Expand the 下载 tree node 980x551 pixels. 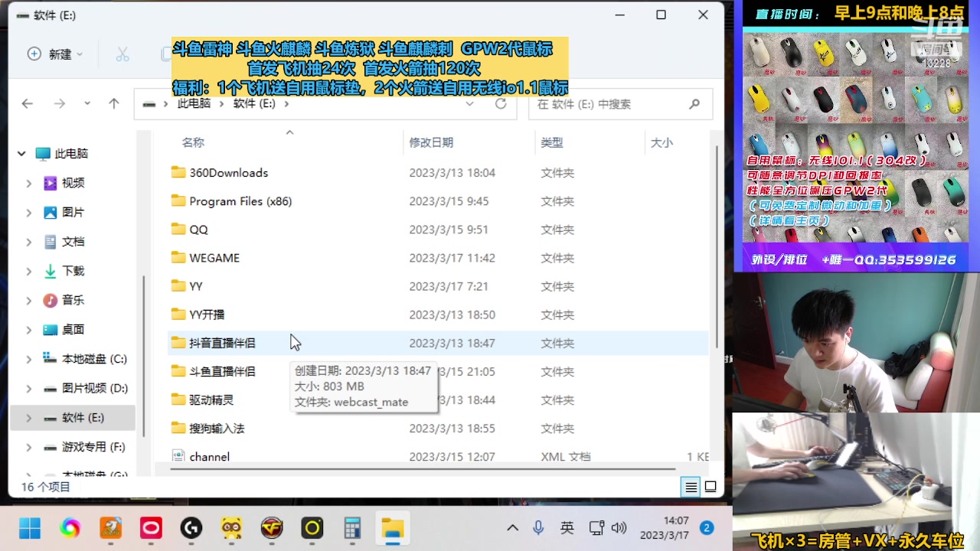point(29,271)
